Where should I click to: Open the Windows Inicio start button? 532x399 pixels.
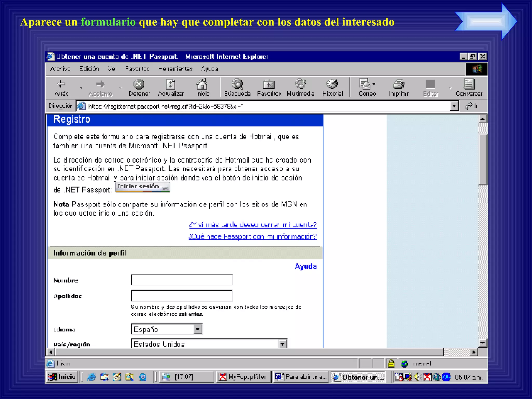click(62, 377)
